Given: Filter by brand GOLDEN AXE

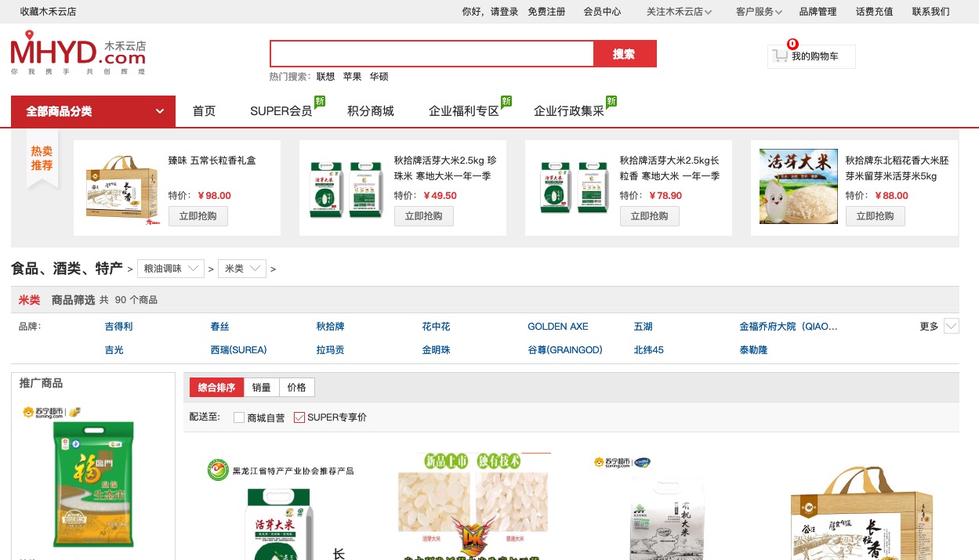Looking at the screenshot, I should tap(558, 327).
